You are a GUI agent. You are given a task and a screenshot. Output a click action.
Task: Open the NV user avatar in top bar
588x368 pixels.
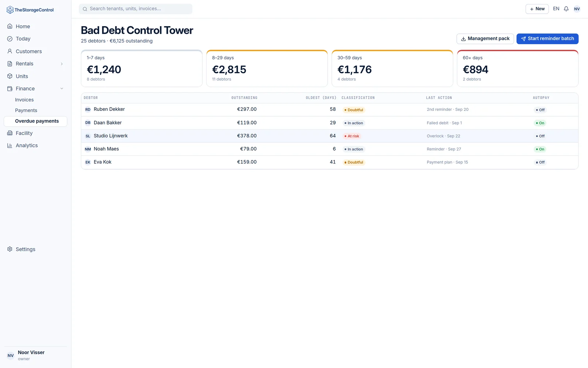click(577, 9)
